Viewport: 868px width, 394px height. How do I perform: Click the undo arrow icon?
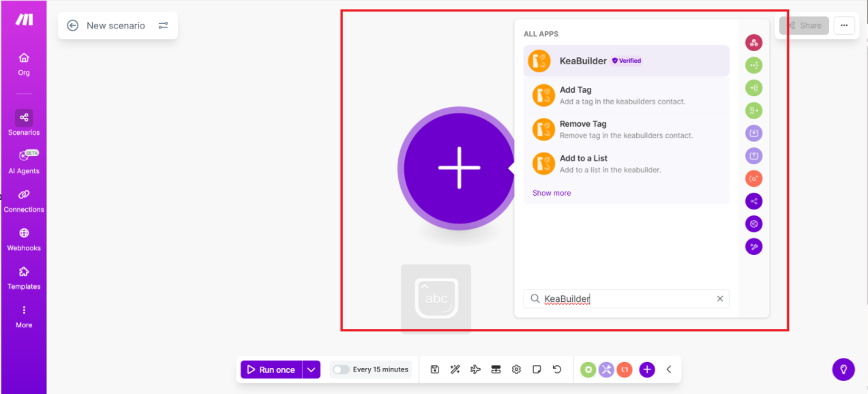557,369
